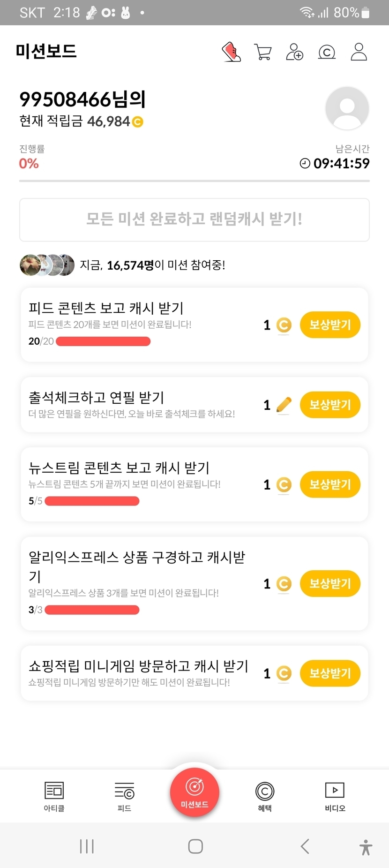Switch to the 아티클 tab
This screenshot has height=868, width=389.
tap(54, 796)
